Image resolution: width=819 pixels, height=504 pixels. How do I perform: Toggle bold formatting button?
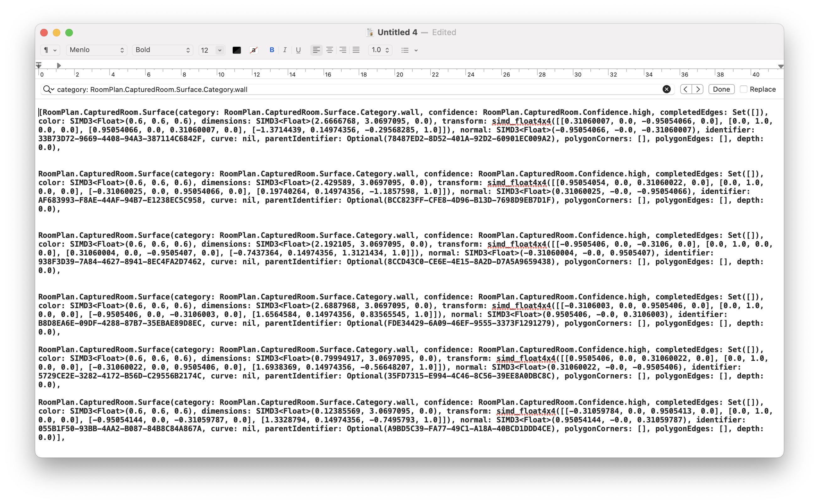[x=272, y=50]
